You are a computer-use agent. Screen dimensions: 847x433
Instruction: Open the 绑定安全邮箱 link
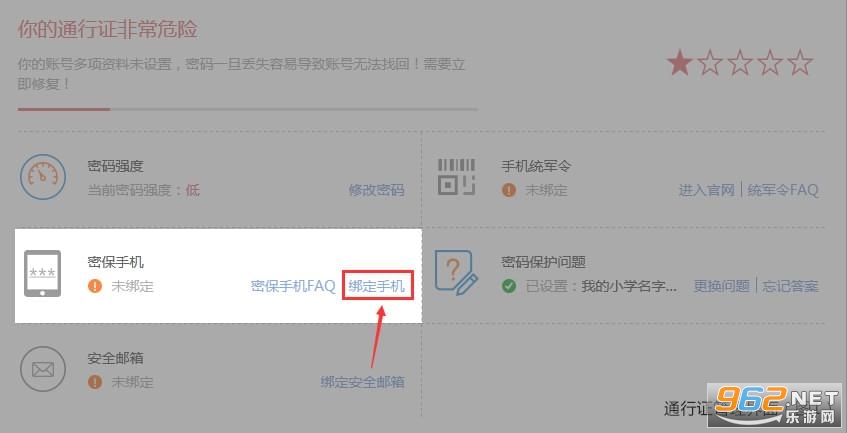(362, 382)
